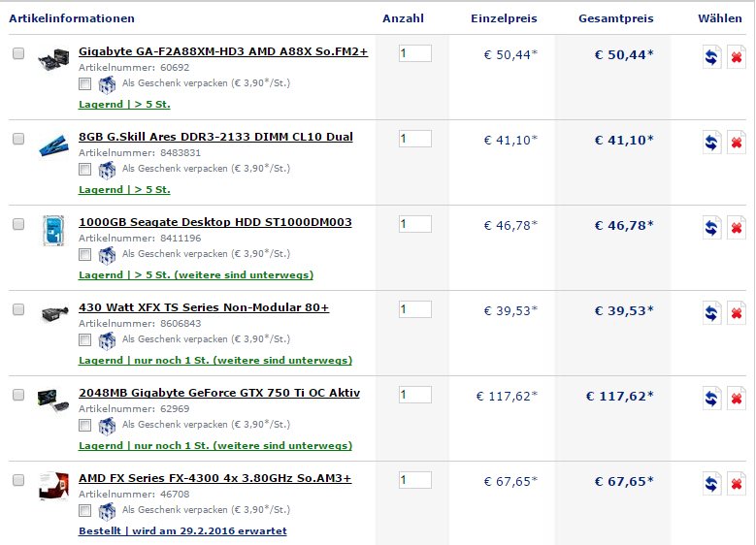Refresh quantity for G.Skill Ares row
756x545 pixels.
pyautogui.click(x=711, y=143)
